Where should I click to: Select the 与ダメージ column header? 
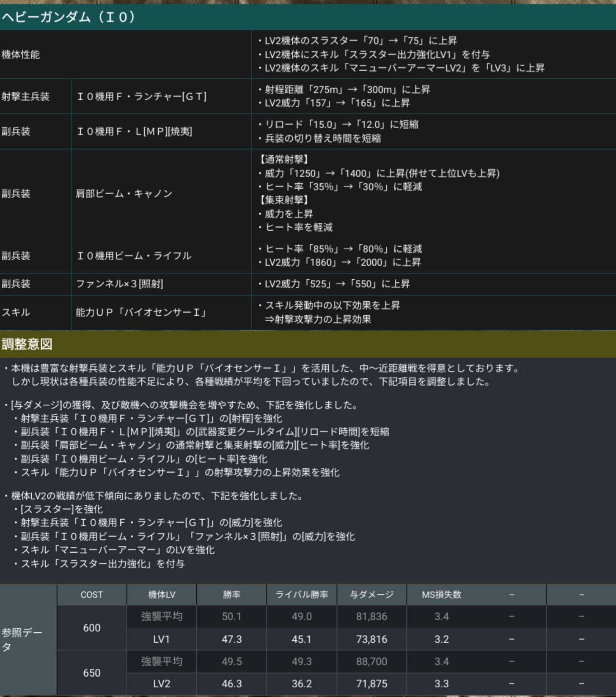[x=371, y=595]
